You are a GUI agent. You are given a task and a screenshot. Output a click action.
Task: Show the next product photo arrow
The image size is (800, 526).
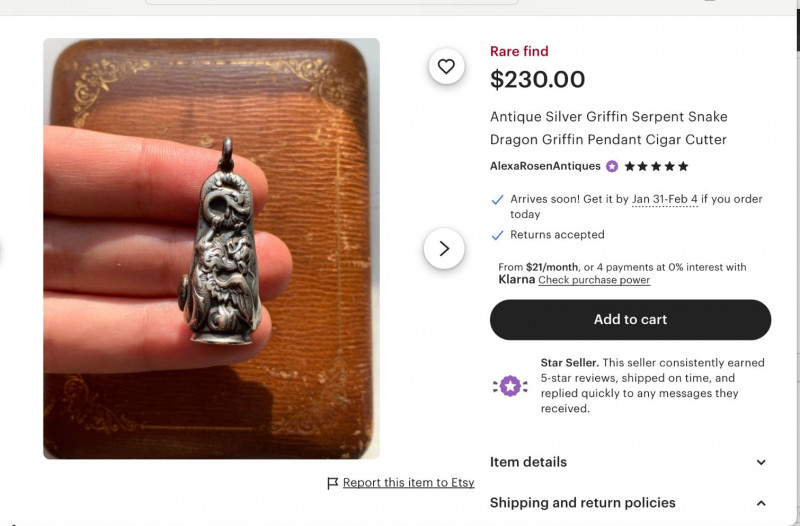[444, 248]
